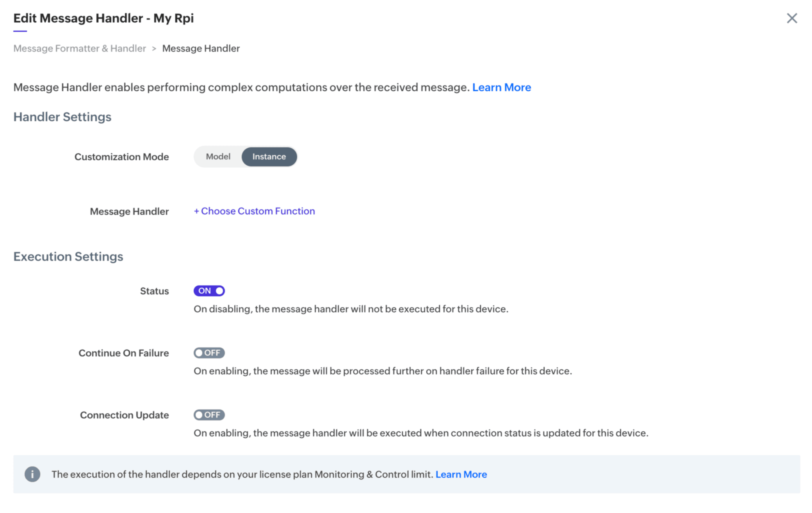This screenshot has height=513, width=812.
Task: Turn off the Status toggle
Action: pos(209,291)
